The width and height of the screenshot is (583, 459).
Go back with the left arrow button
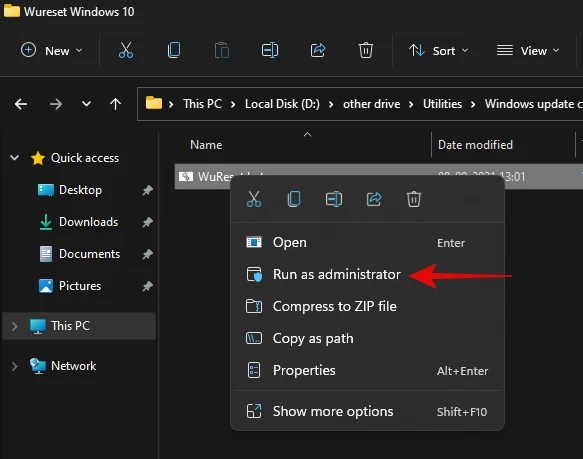click(x=21, y=104)
